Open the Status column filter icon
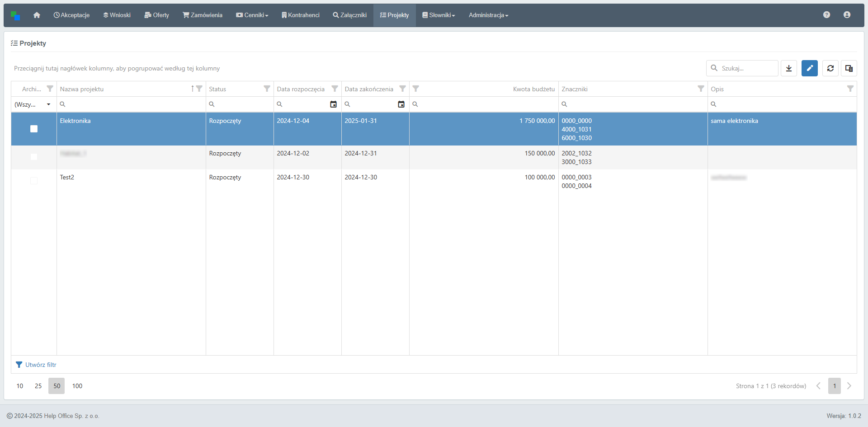 (267, 89)
